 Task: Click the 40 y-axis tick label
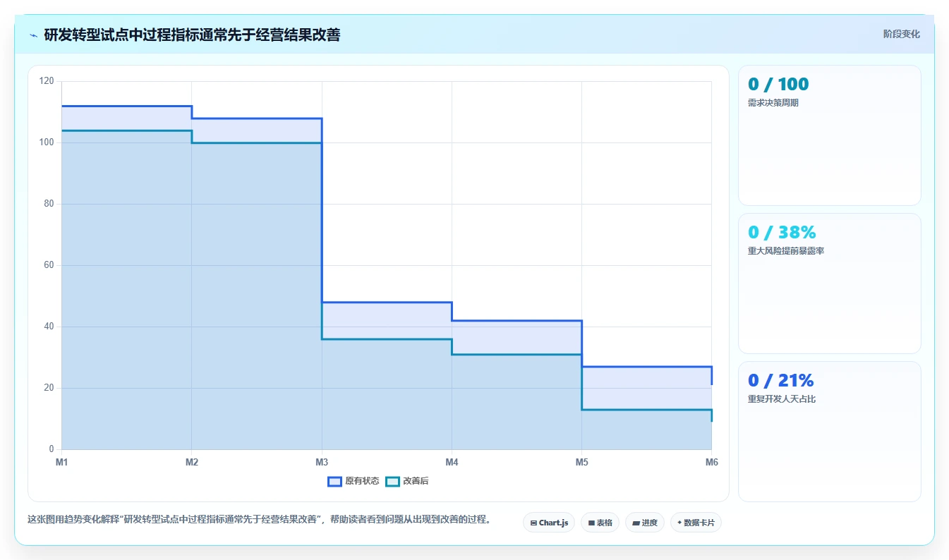49,327
